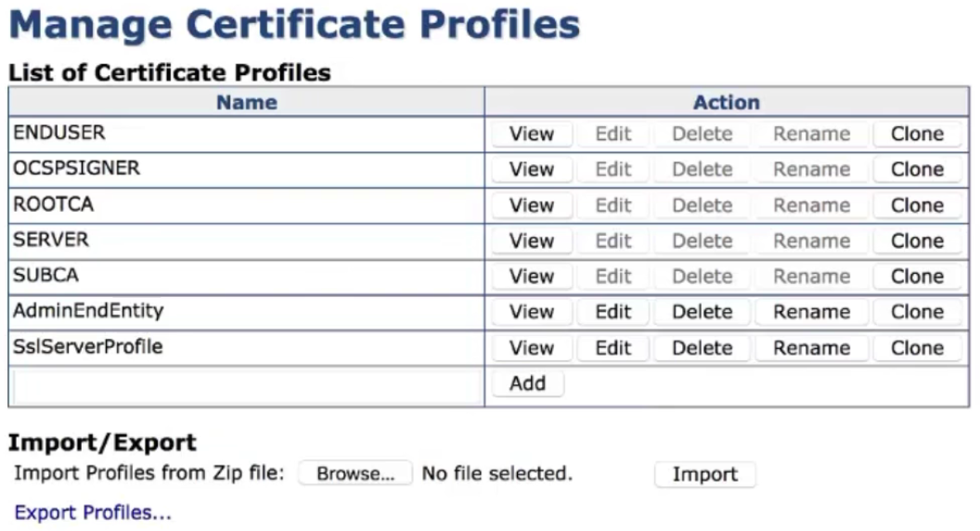Clone the AdminEndEntity profile

917,312
